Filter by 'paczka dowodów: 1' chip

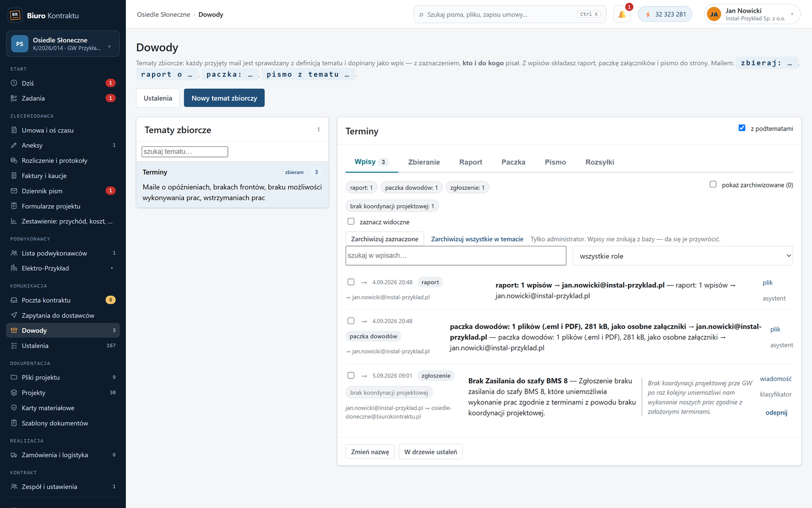[x=412, y=187]
